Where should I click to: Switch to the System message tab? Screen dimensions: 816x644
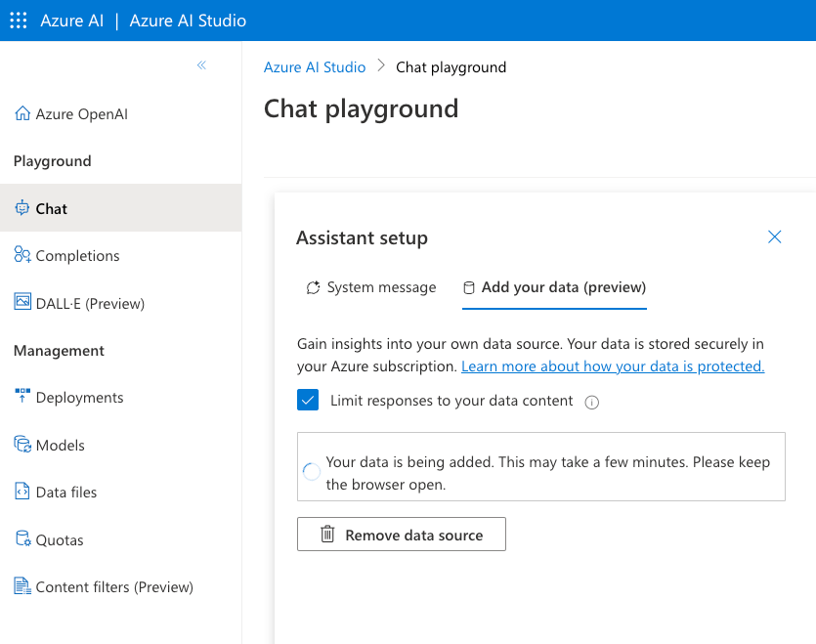(x=370, y=287)
